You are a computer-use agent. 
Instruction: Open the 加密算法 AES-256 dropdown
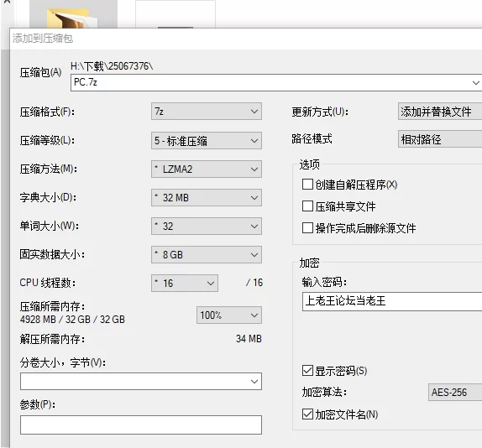455,392
